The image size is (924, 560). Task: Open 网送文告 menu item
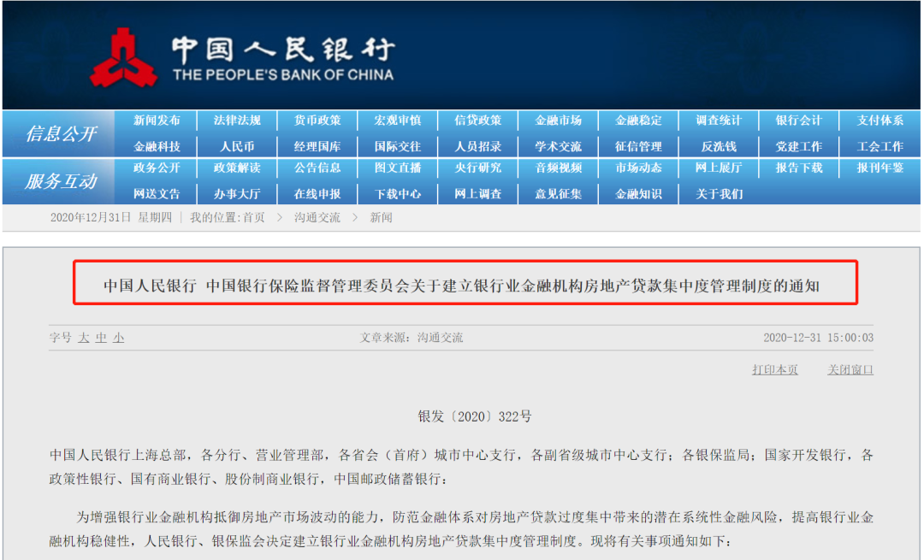157,194
